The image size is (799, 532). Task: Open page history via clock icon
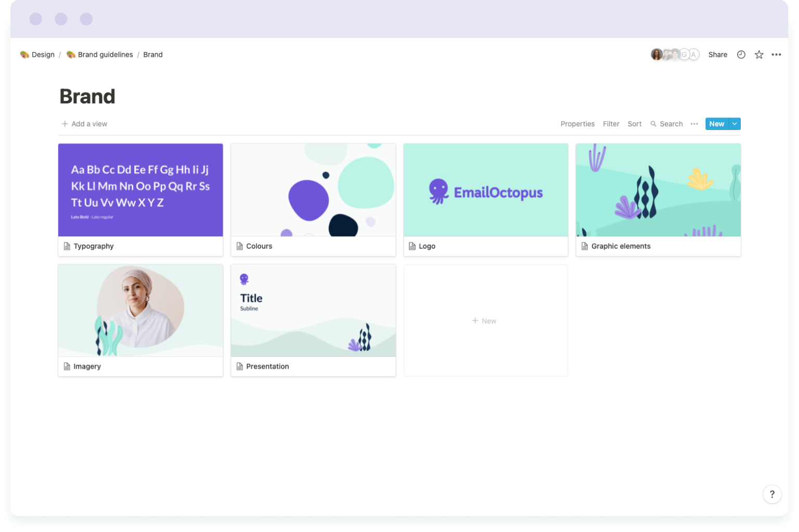coord(741,54)
